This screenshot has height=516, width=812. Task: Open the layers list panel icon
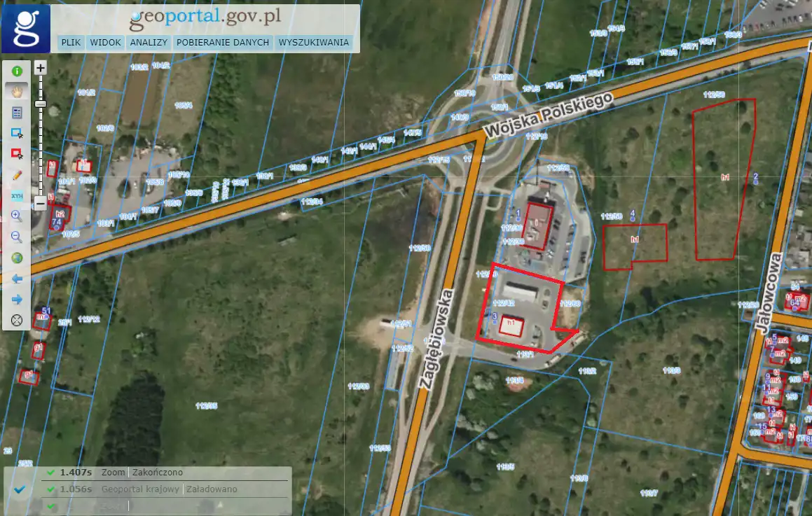pos(17,112)
